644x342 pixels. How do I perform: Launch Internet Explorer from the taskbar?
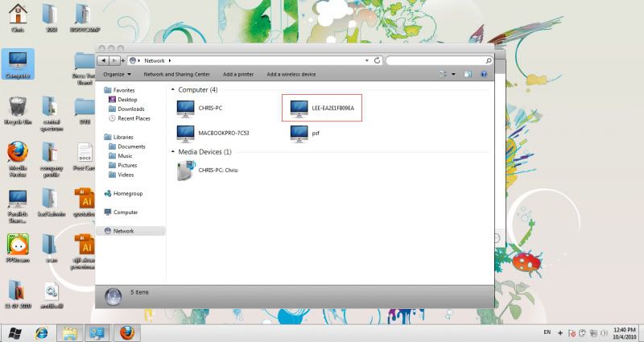tap(42, 332)
